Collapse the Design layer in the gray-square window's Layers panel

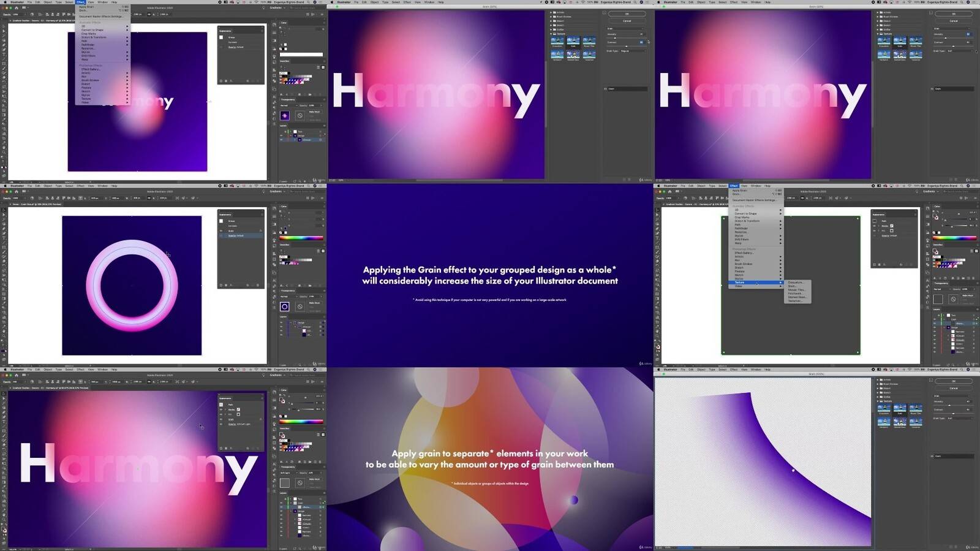944,327
